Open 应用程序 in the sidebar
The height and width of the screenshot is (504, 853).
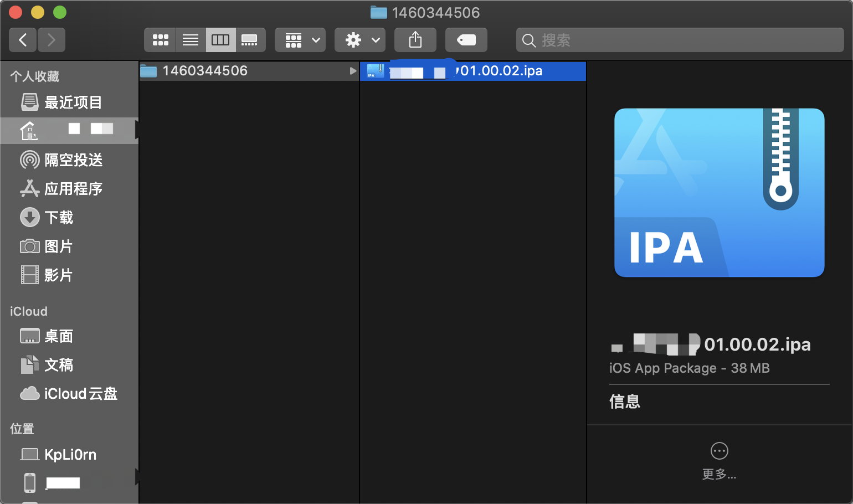click(72, 189)
